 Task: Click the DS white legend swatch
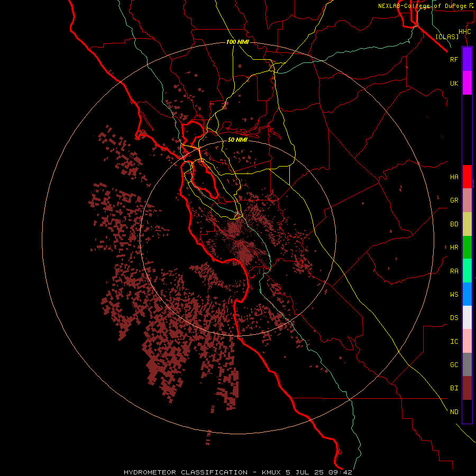coord(467,317)
